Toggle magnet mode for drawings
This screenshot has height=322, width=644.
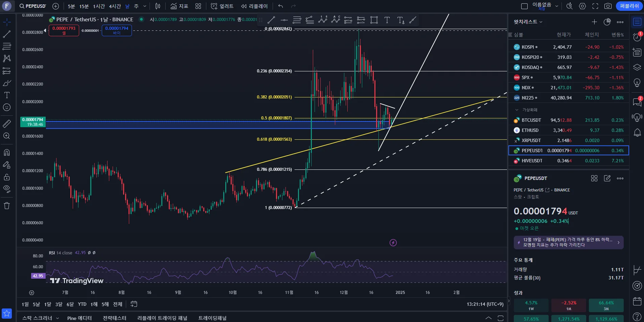pos(7,153)
